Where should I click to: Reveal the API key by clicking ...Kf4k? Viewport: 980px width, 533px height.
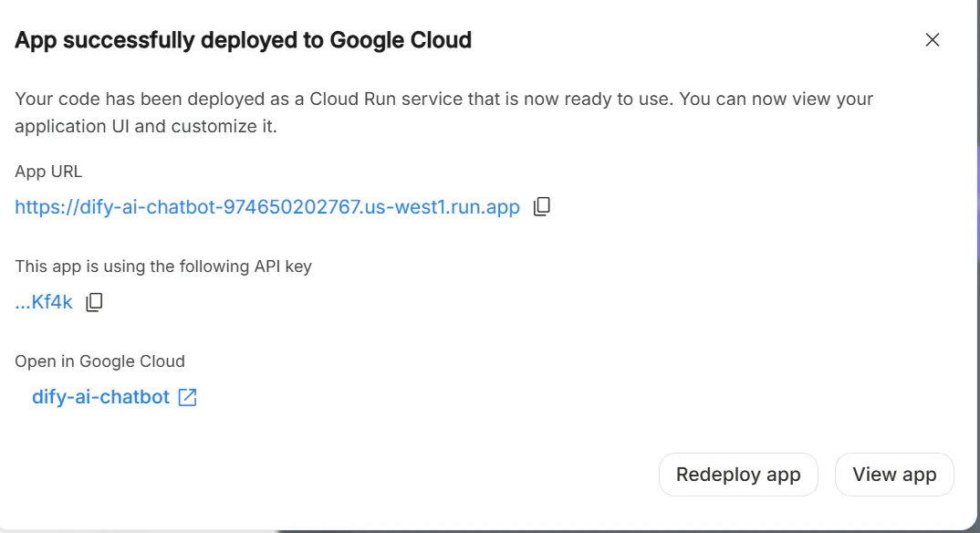(x=42, y=301)
